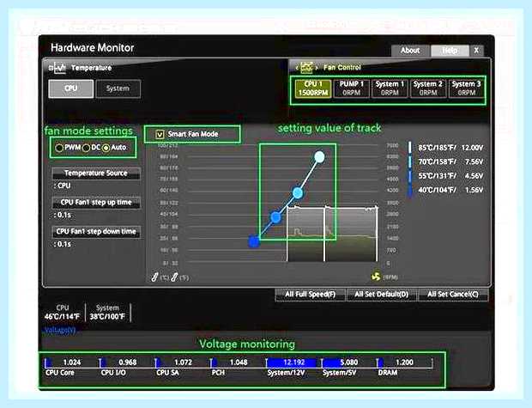Viewport: 532px width, 408px height.
Task: Click the System 38°C/100°F reading
Action: tap(107, 312)
